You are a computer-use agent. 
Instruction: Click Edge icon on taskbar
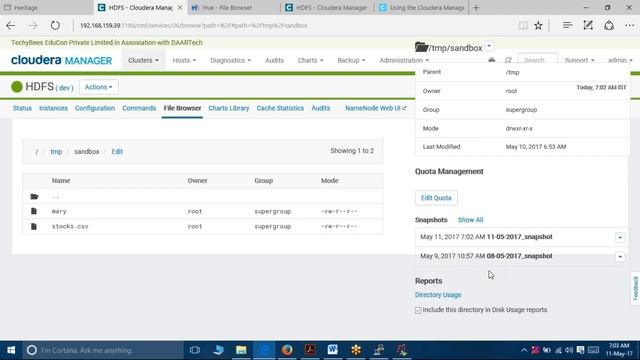264,350
